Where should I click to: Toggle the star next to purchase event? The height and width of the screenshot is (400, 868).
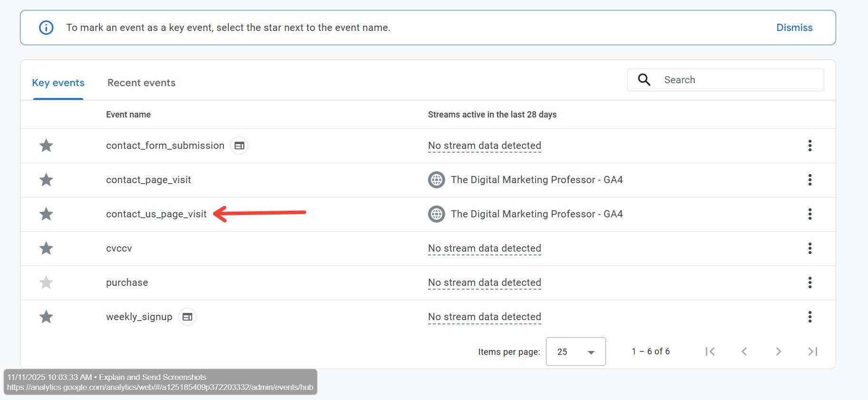46,283
